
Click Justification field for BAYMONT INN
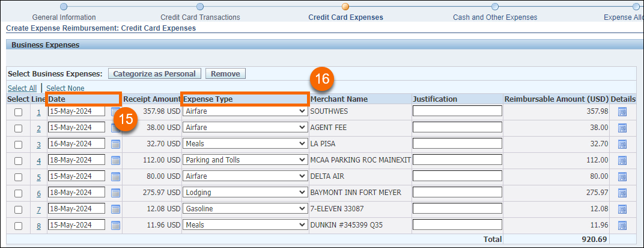tap(458, 193)
